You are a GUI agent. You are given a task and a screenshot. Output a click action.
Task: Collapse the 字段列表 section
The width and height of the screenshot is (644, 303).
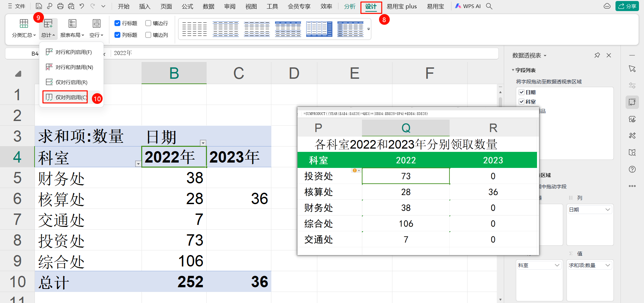(513, 70)
